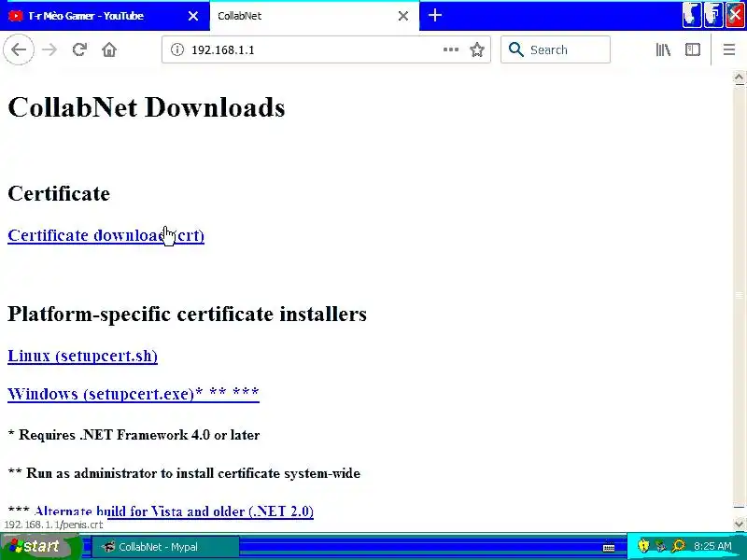747x560 pixels.
Task: Open a new tab with plus
Action: [x=434, y=15]
